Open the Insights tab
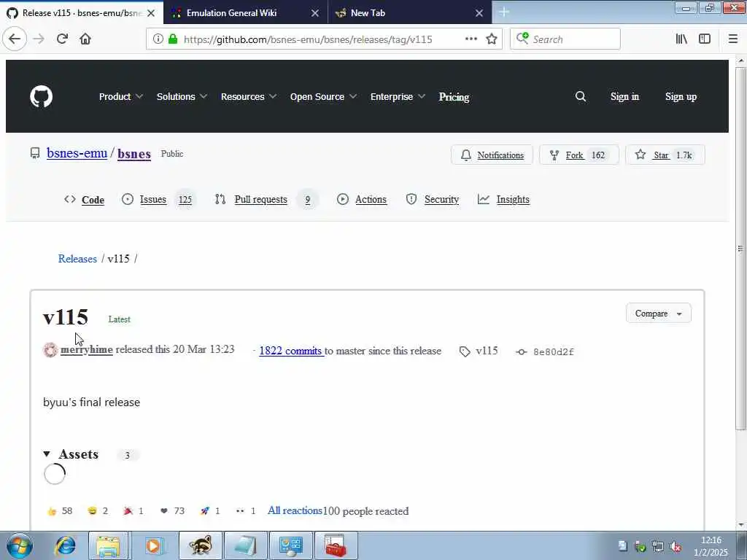The image size is (747, 560). (503, 200)
